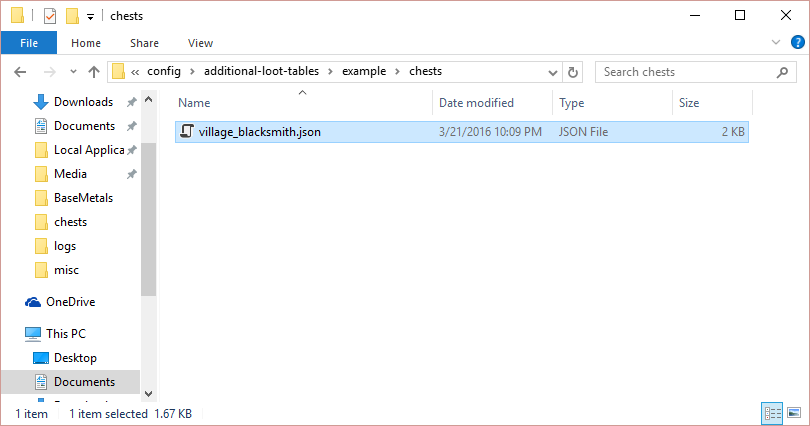Image resolution: width=810 pixels, height=426 pixels.
Task: Refresh the chests folder view
Action: point(573,72)
